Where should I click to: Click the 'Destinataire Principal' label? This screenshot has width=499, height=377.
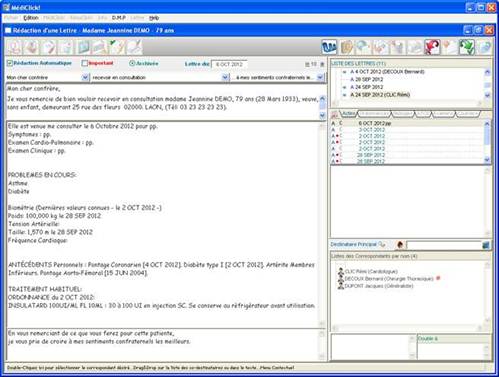click(x=353, y=244)
